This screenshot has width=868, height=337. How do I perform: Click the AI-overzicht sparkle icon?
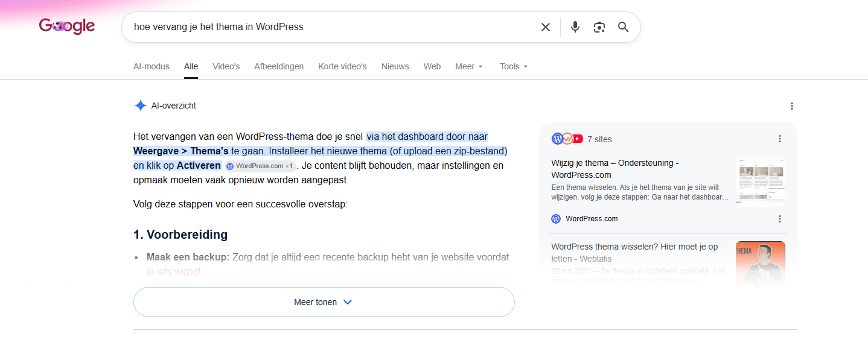click(140, 106)
